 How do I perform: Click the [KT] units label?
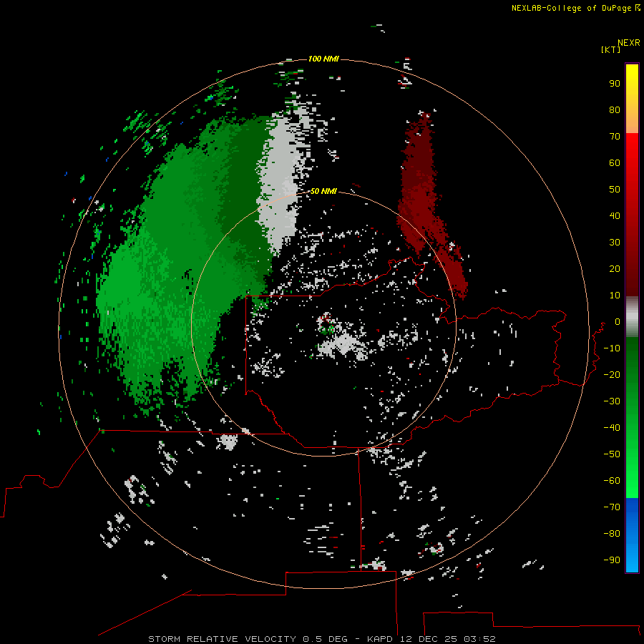[x=611, y=49]
